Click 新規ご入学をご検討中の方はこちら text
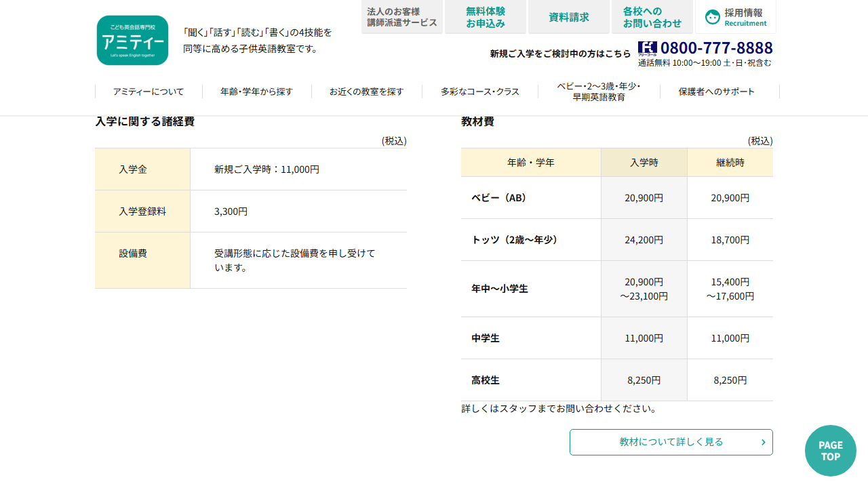Viewport: 868px width, 488px height. [x=560, y=54]
